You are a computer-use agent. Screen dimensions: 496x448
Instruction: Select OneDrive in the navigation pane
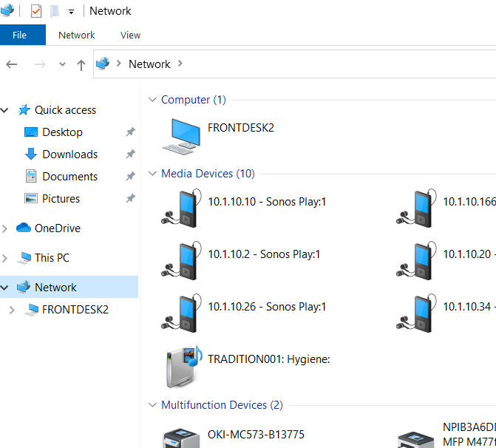[x=57, y=228]
